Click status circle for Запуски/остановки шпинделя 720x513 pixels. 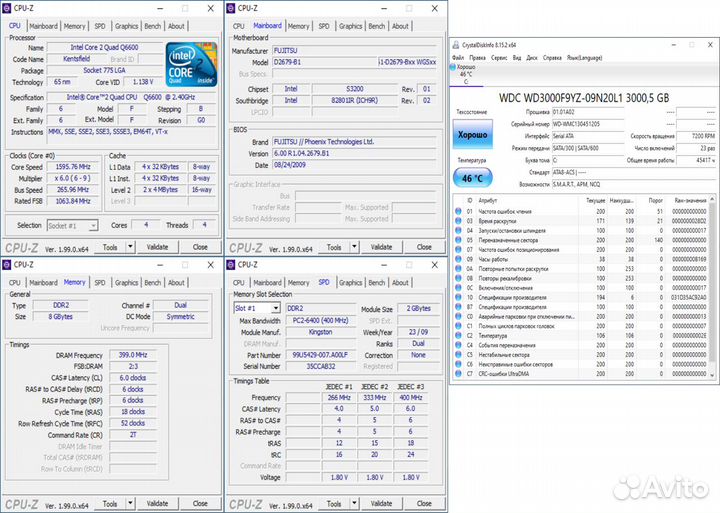pyautogui.click(x=458, y=231)
